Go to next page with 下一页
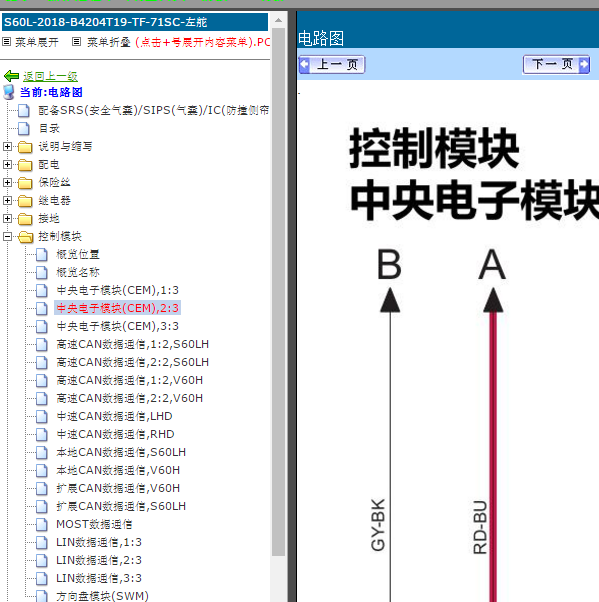The height and width of the screenshot is (602, 599). (x=556, y=64)
